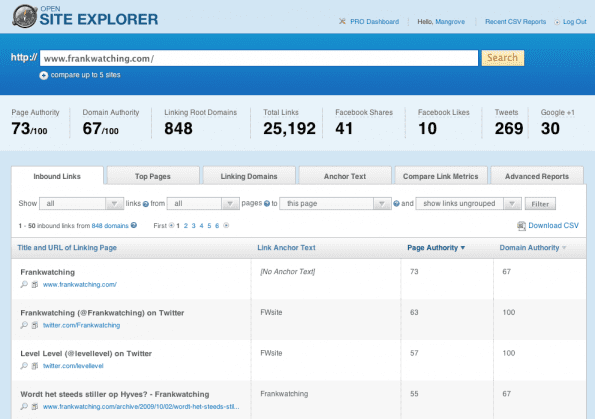Viewport: 595px width, 419px height.
Task: Open the 'show links ungrouped' dropdown
Action: [x=469, y=204]
